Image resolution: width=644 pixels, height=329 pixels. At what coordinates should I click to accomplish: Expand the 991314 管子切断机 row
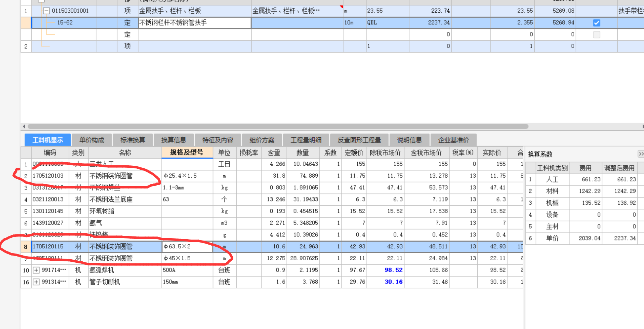pos(36,282)
